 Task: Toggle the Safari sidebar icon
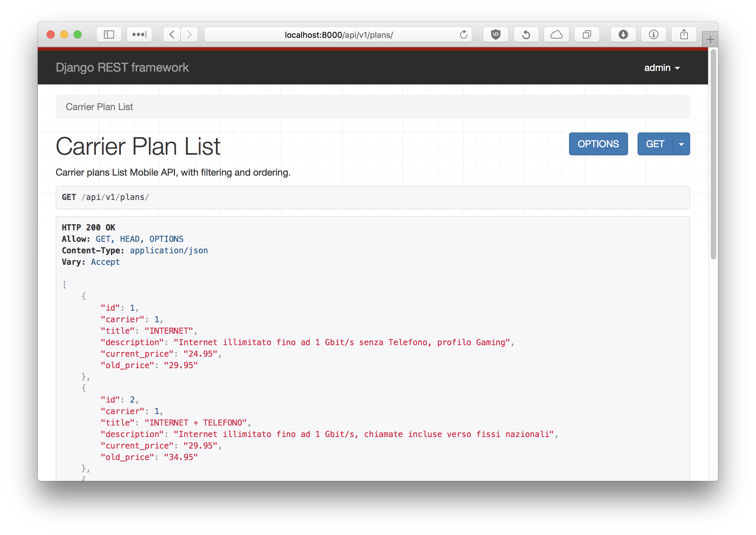[109, 34]
